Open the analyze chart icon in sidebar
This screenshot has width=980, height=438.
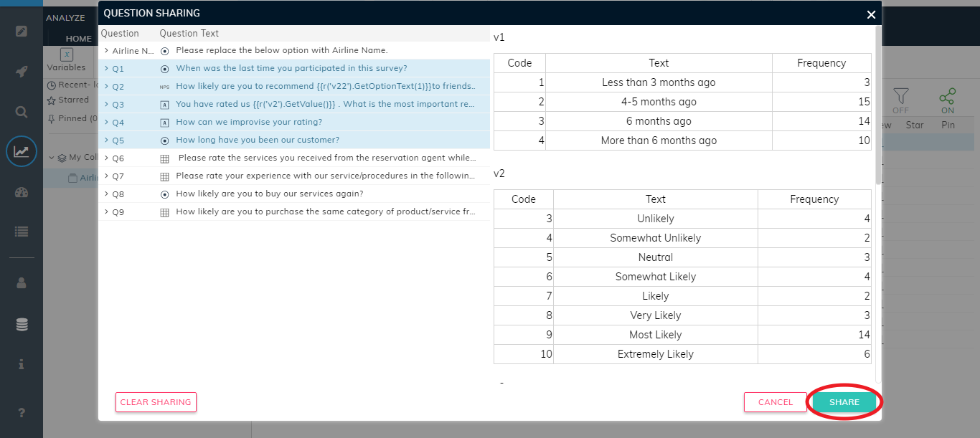coord(22,151)
